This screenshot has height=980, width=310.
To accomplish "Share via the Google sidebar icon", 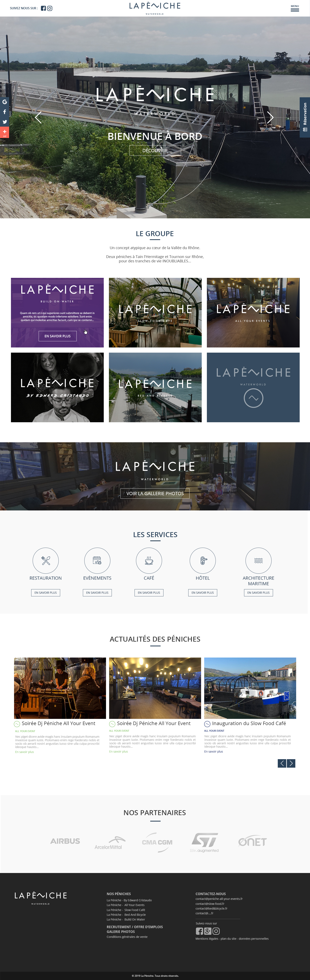I will (x=5, y=102).
